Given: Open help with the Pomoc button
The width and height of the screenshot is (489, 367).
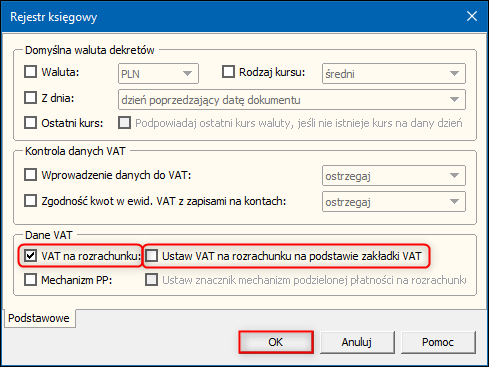Looking at the screenshot, I should (x=438, y=342).
